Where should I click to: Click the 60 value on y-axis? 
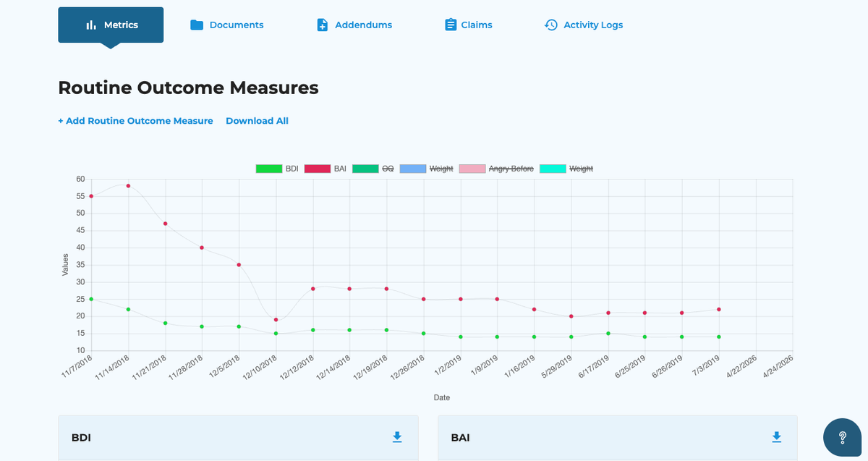point(80,179)
